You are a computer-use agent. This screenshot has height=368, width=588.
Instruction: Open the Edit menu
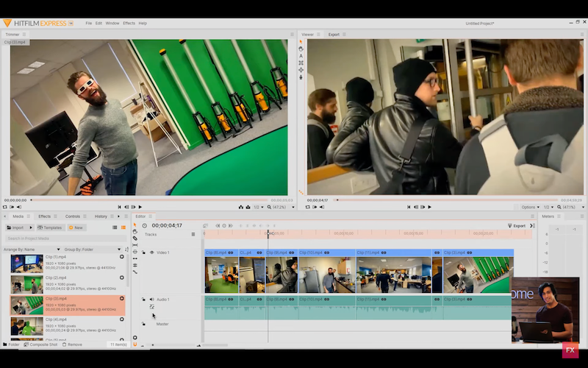click(x=98, y=24)
